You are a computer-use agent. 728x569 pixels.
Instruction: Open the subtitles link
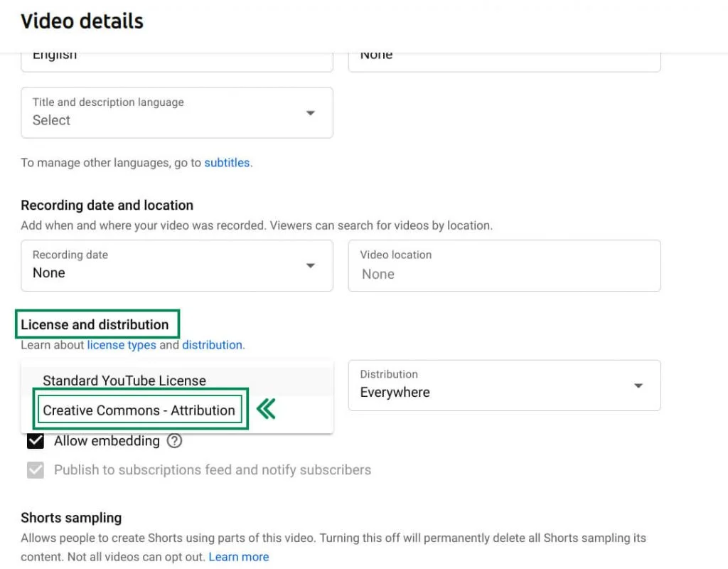(227, 163)
